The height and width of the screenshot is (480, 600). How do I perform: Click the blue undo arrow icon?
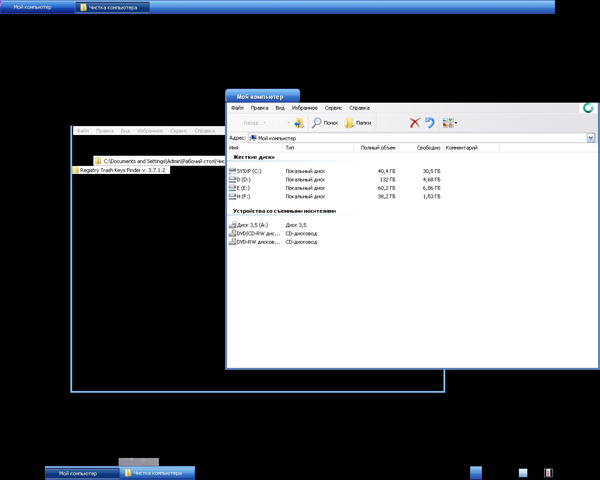(x=430, y=123)
